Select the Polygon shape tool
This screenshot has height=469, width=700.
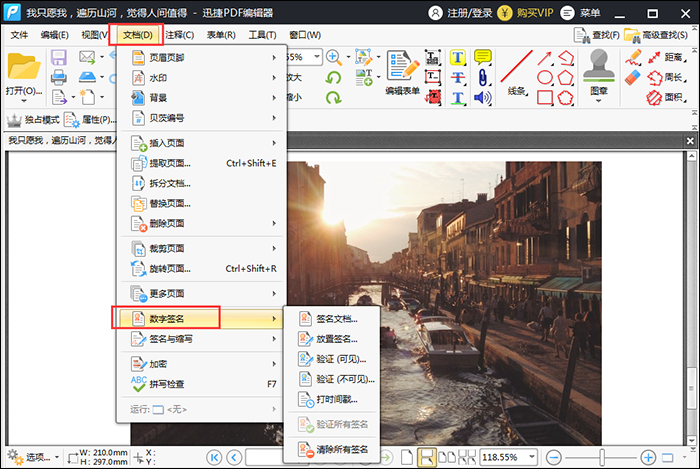point(566,77)
